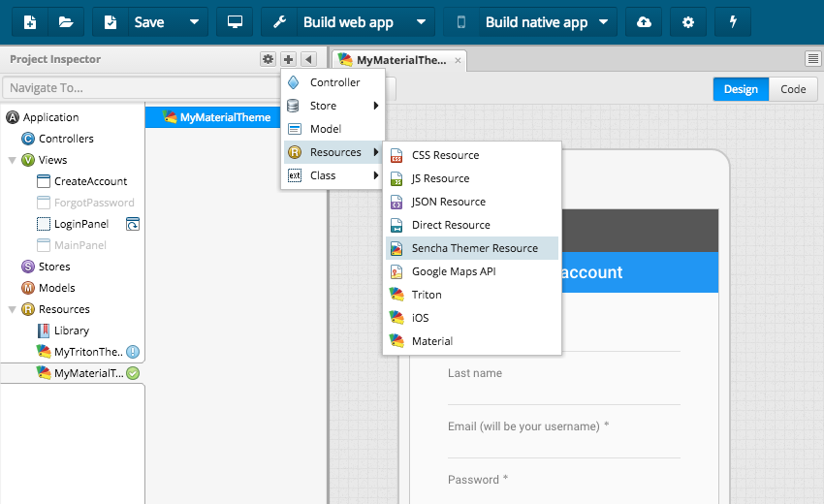Select Sencha Themer Resource menu item
The width and height of the screenshot is (824, 504).
click(474, 248)
